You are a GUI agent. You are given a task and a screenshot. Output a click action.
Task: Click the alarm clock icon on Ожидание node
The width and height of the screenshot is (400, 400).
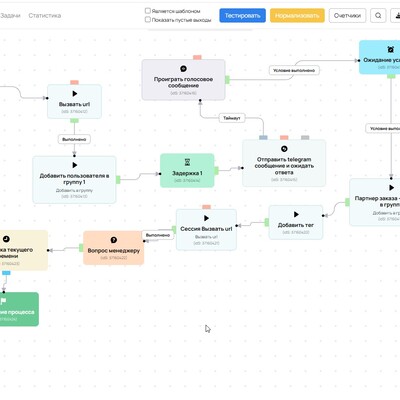tap(391, 50)
